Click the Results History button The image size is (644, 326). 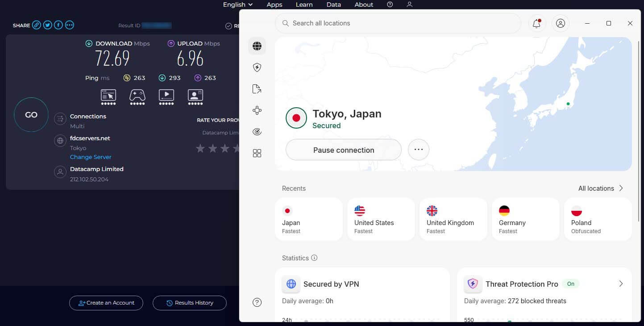pyautogui.click(x=190, y=303)
